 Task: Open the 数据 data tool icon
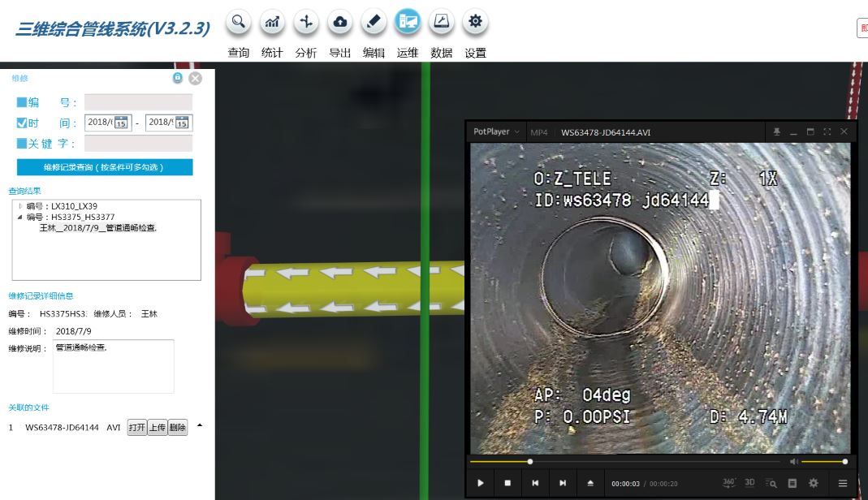(441, 22)
